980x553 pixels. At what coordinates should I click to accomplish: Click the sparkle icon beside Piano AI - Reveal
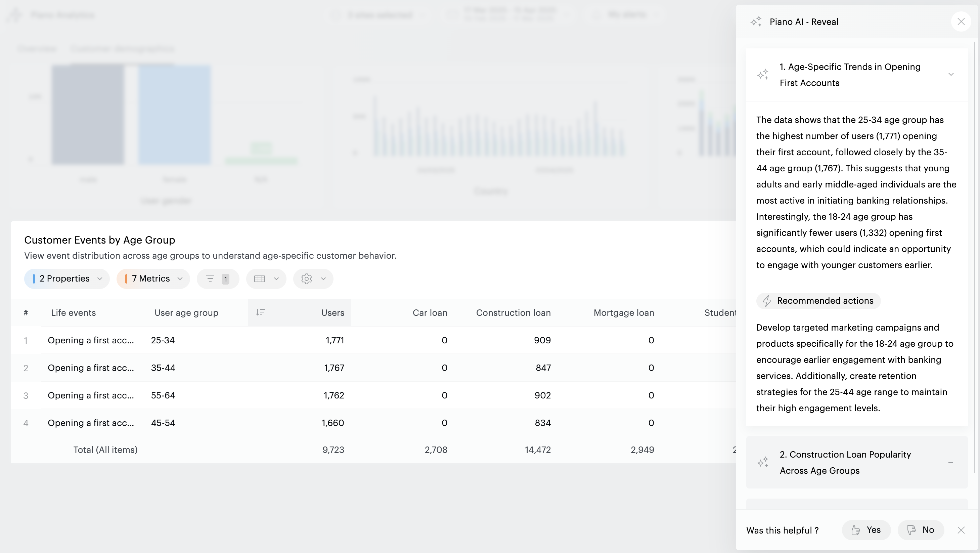pyautogui.click(x=756, y=22)
